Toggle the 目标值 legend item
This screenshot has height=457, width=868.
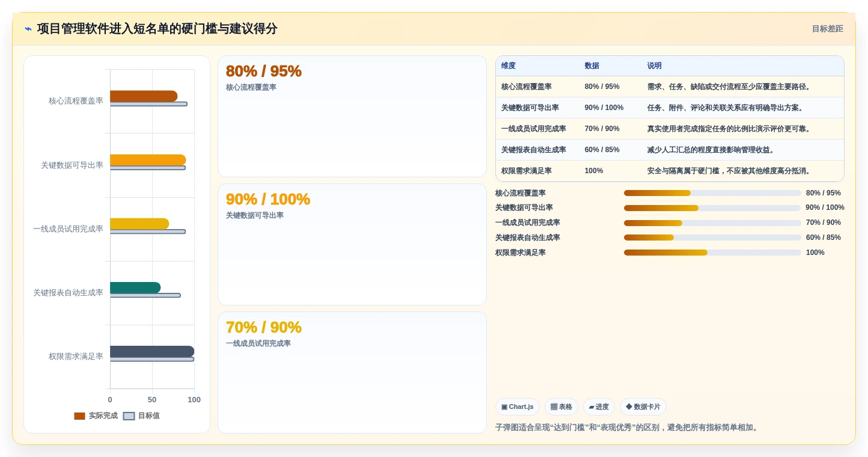[x=142, y=416]
